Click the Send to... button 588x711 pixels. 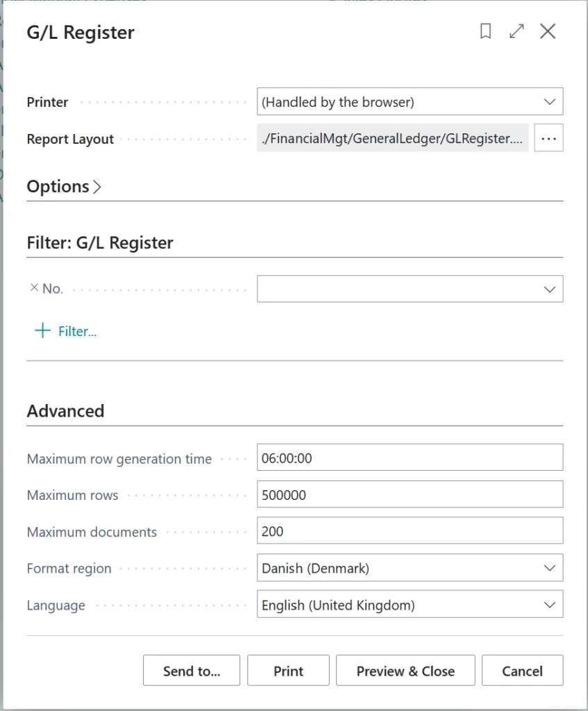[192, 670]
